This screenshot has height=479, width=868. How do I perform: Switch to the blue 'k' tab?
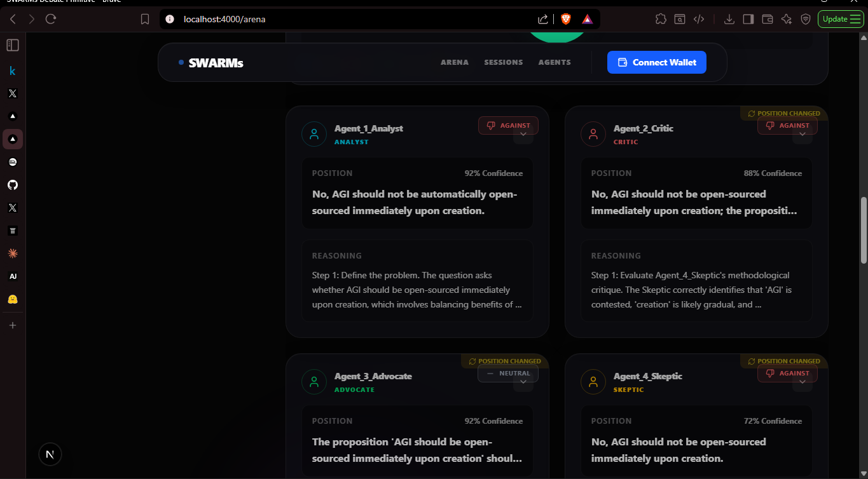click(x=13, y=71)
